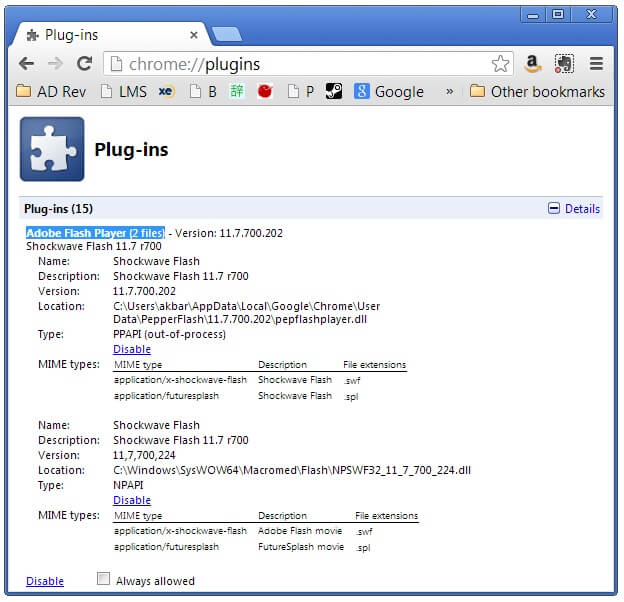This screenshot has width=624, height=602.
Task: Disable the PPAPI Shockwave Flash plugin
Action: click(x=132, y=349)
